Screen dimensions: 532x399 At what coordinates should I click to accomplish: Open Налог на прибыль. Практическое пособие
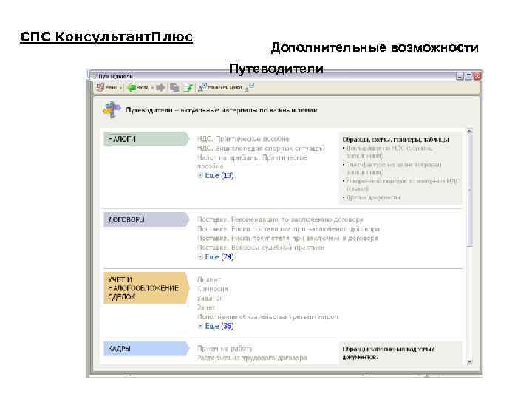(253, 162)
